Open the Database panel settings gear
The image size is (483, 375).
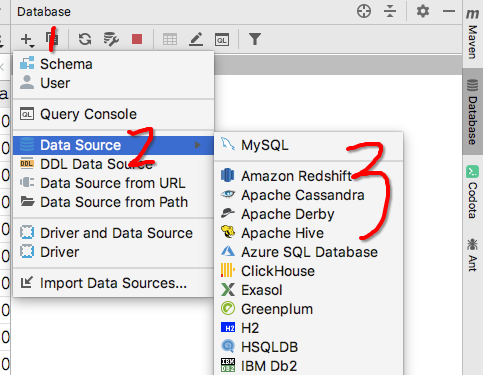[423, 12]
